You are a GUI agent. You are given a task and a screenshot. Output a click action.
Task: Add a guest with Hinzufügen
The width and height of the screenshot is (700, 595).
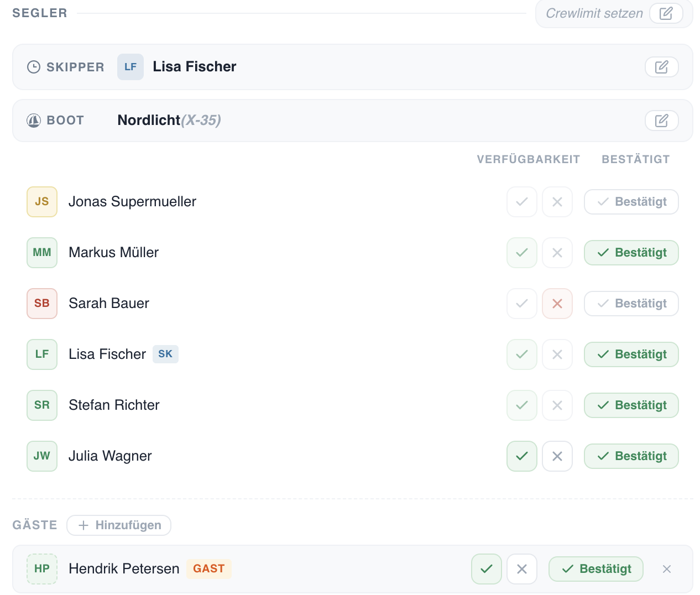pos(119,525)
